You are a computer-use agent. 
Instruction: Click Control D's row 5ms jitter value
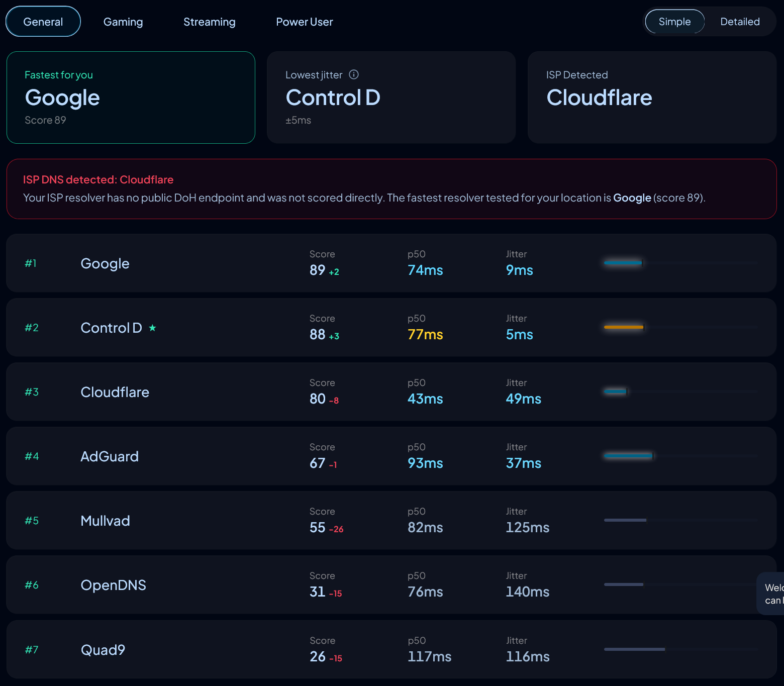click(x=520, y=335)
